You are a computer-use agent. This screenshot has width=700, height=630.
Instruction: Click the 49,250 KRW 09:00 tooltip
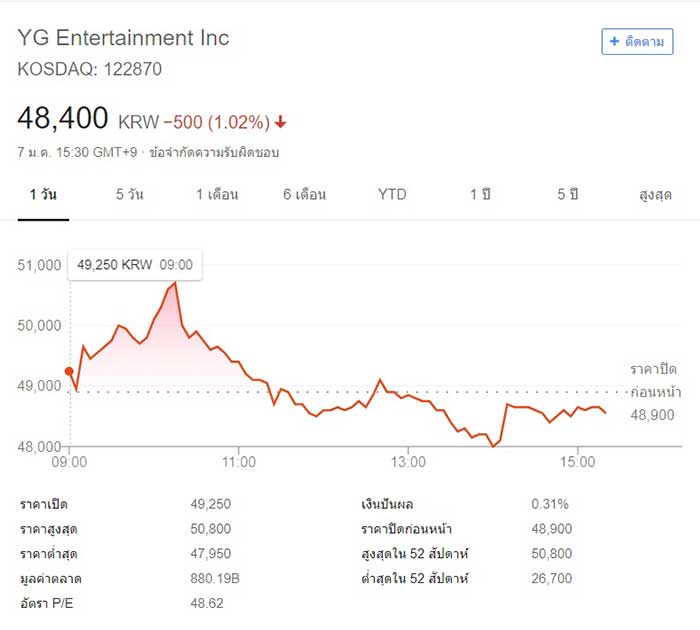pyautogui.click(x=135, y=265)
